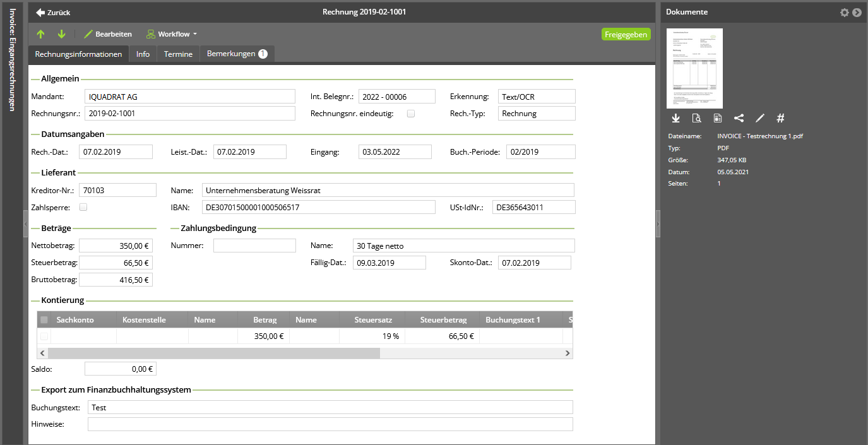Open the Info tab

[143, 54]
